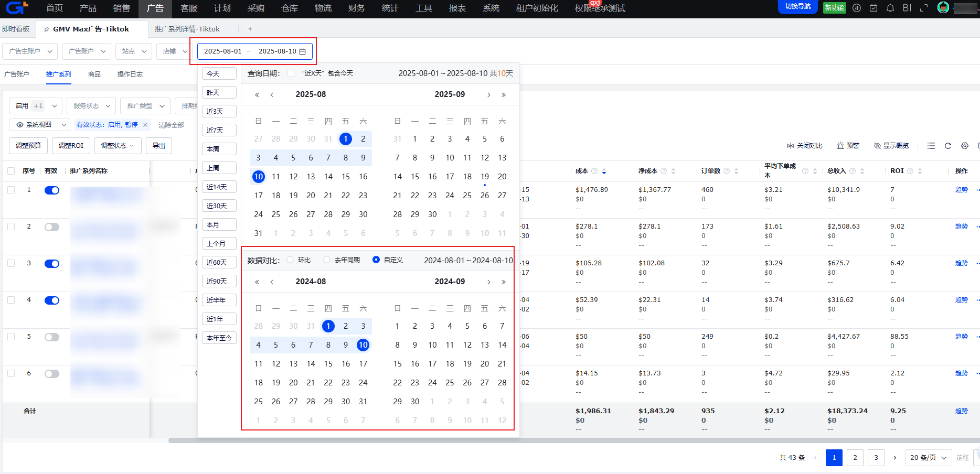Go to previous month in query calendar
The image size is (980, 474).
[272, 95]
